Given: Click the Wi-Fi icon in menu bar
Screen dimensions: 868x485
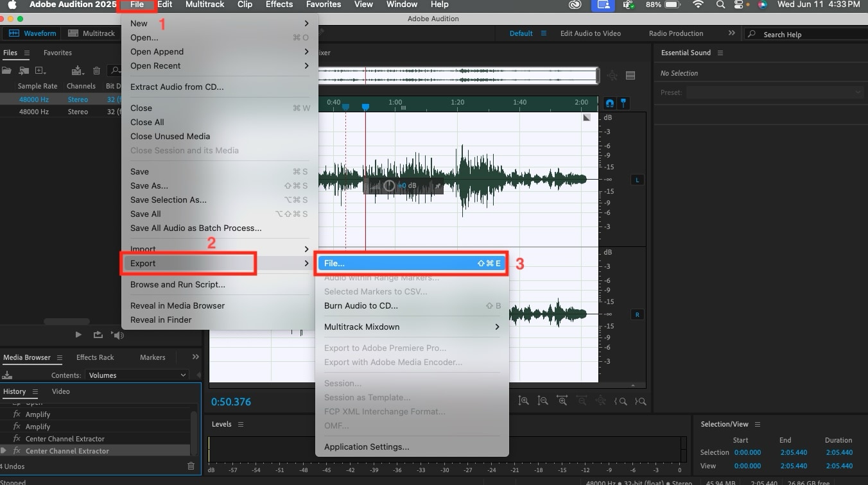Looking at the screenshot, I should [698, 4].
